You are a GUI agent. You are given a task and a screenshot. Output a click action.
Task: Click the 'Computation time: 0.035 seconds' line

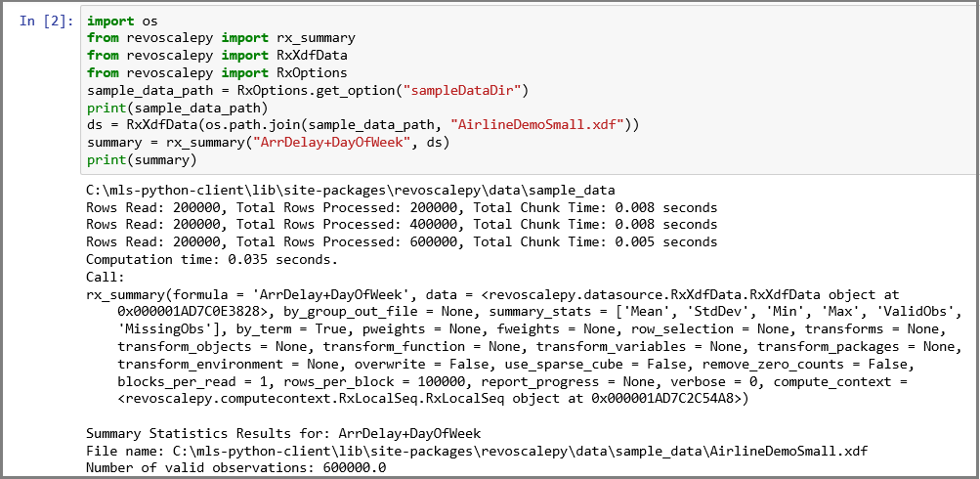pos(211,260)
